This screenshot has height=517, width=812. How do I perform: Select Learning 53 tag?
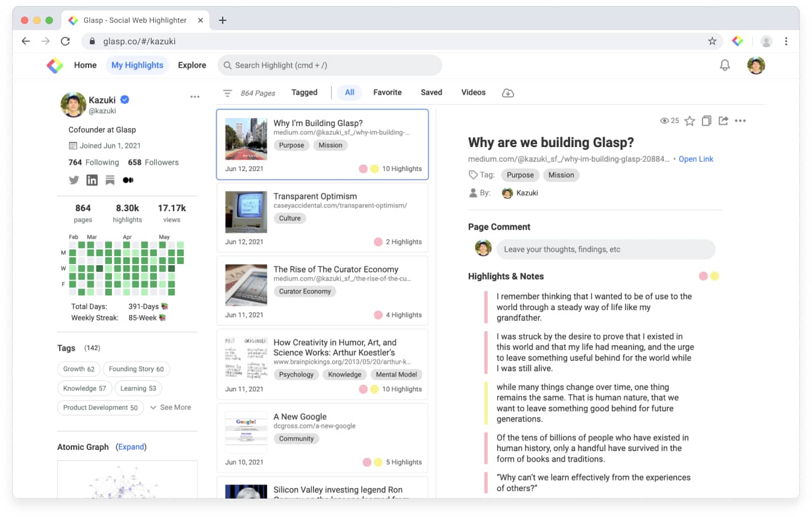coord(138,388)
